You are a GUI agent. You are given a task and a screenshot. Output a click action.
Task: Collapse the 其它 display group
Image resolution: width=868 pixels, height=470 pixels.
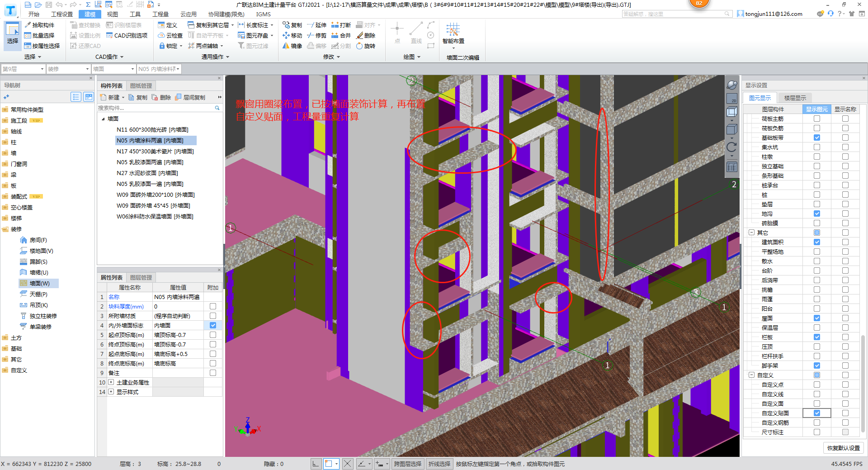click(x=751, y=233)
